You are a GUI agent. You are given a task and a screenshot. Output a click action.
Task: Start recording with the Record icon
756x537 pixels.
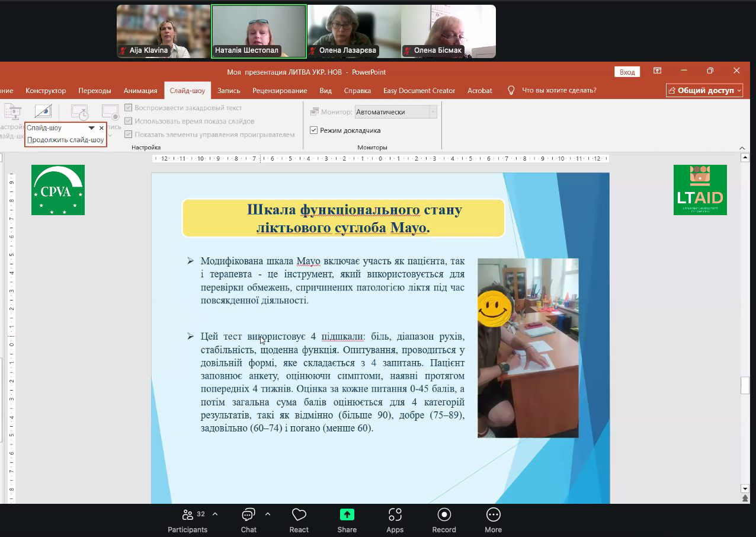444,520
